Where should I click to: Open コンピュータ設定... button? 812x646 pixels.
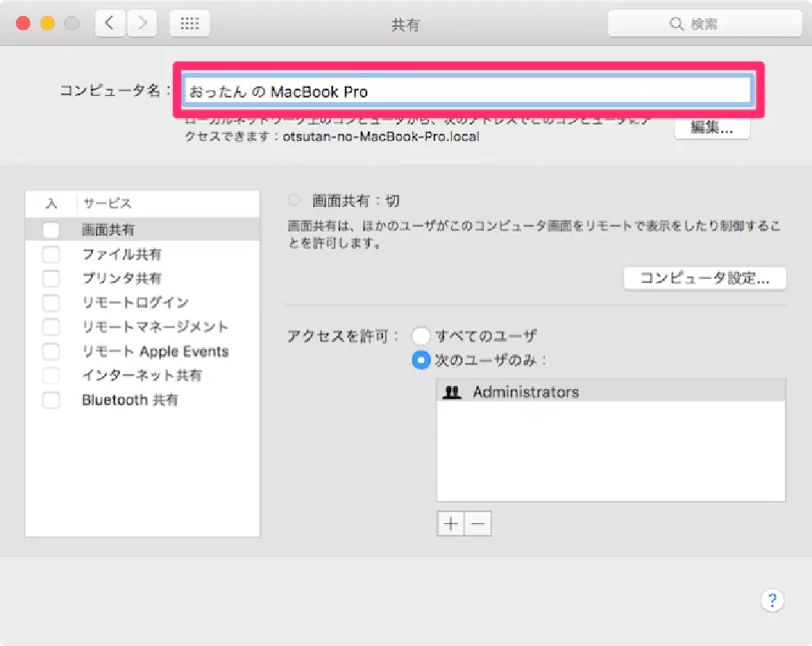point(705,278)
